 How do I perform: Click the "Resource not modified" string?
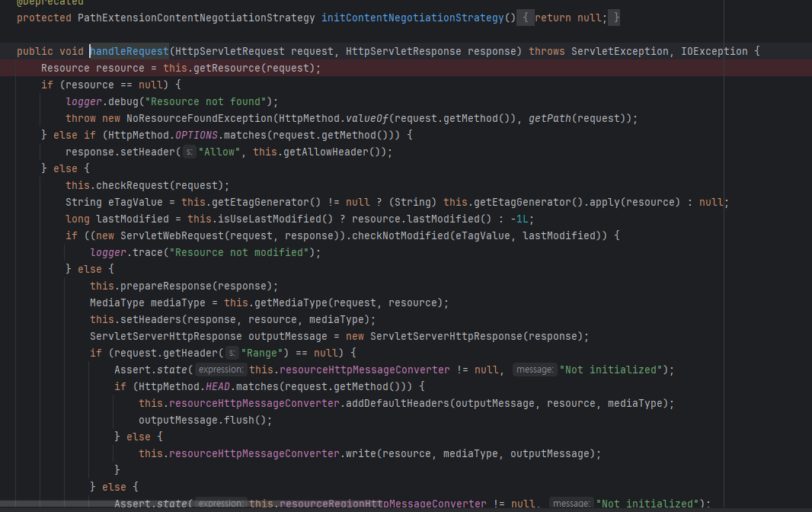pos(238,252)
